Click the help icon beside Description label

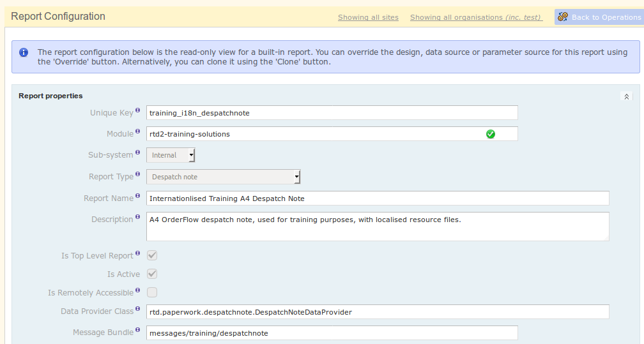(137, 217)
